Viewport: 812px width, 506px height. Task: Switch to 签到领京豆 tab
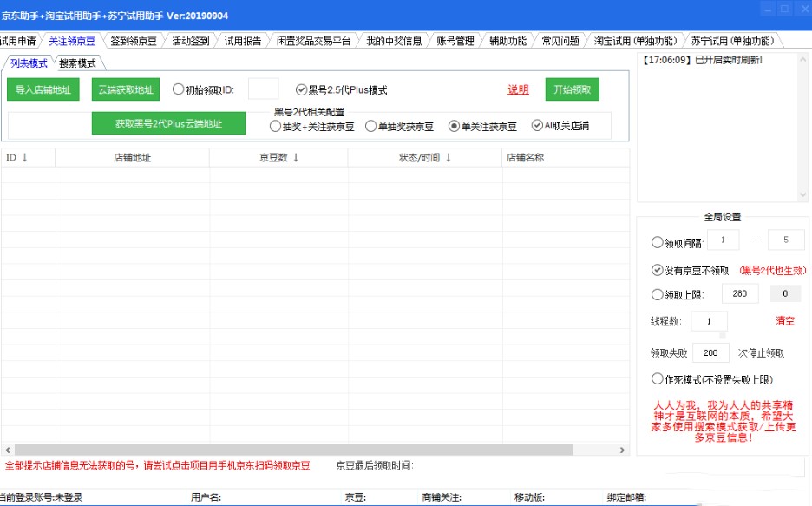pyautogui.click(x=133, y=41)
